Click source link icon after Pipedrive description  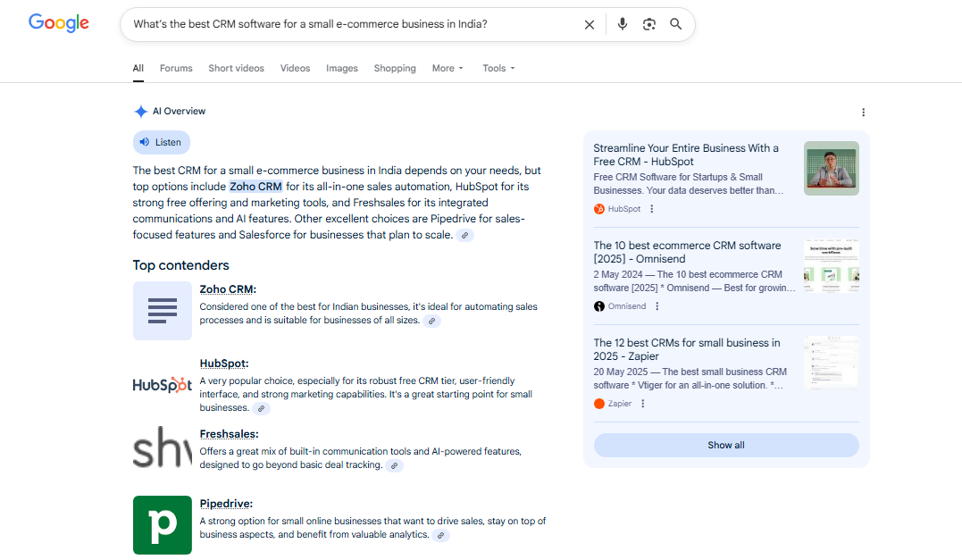(440, 536)
